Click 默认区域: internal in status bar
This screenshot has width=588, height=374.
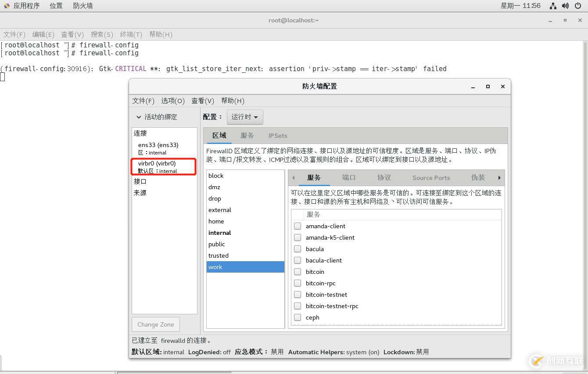coord(158,352)
